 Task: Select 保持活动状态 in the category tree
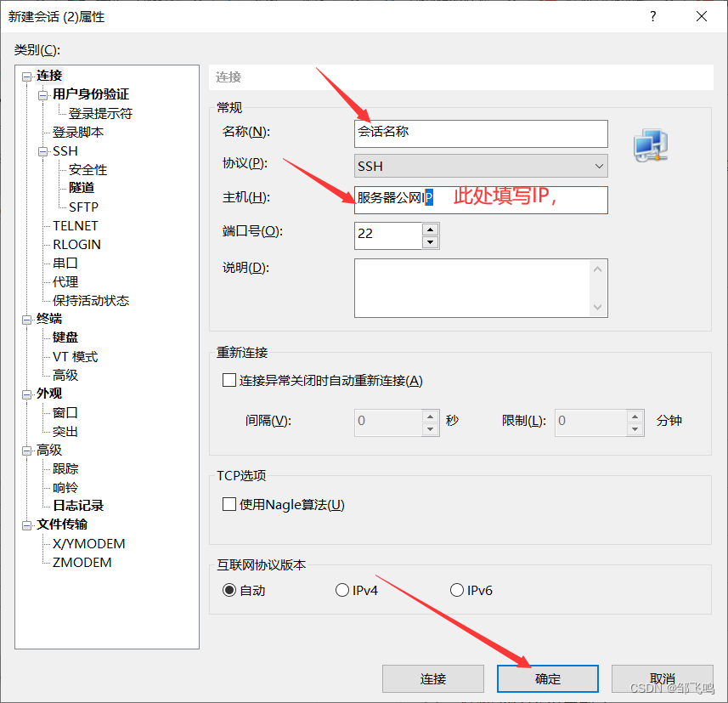[x=91, y=301]
